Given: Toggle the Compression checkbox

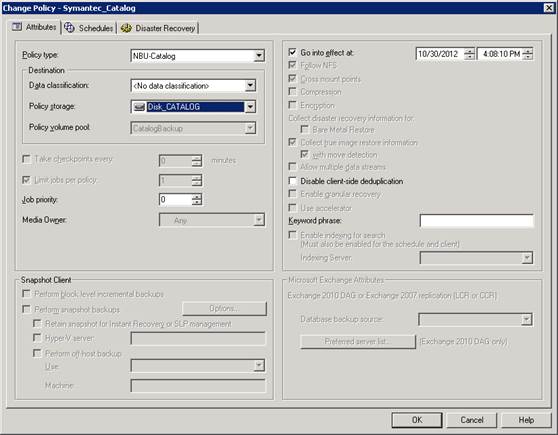Looking at the screenshot, I should pyautogui.click(x=292, y=91).
